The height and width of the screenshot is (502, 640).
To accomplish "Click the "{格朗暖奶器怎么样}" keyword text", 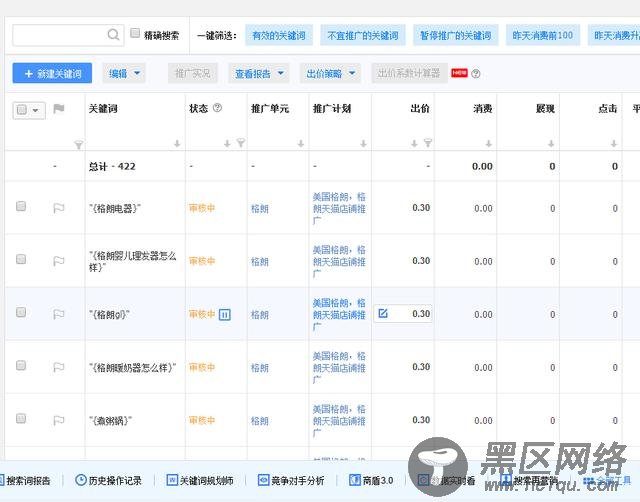I will pyautogui.click(x=132, y=368).
